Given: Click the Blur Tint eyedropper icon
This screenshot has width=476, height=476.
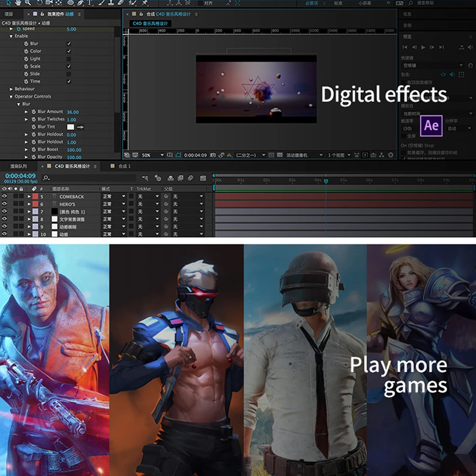Looking at the screenshot, I should click(x=80, y=127).
